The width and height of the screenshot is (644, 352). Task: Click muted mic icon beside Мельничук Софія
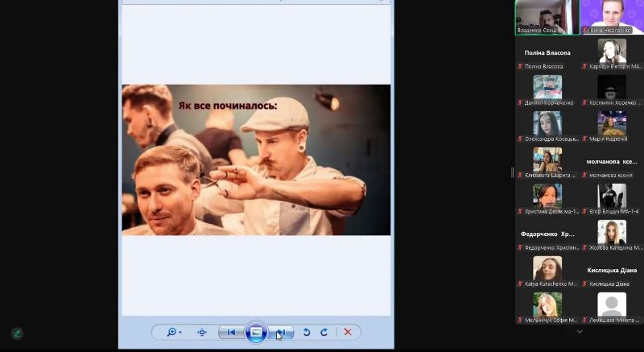point(520,320)
